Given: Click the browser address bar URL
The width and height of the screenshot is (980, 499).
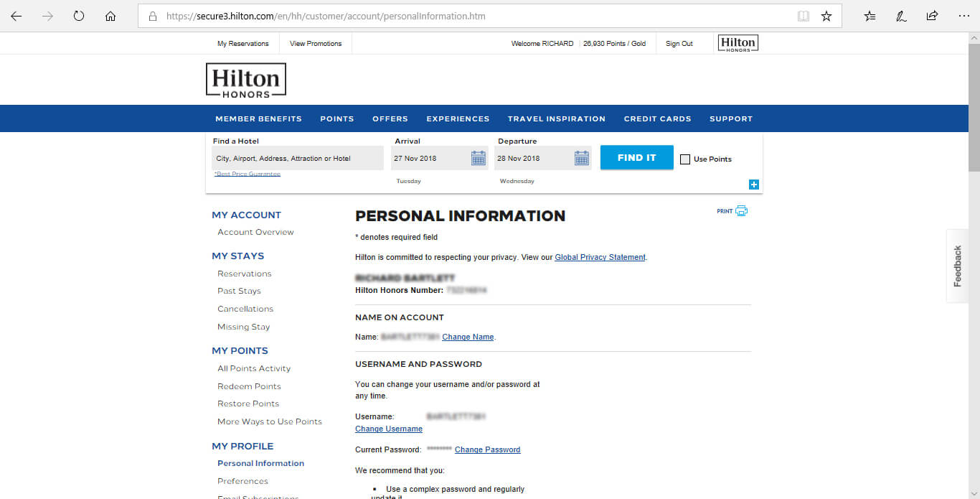Looking at the screenshot, I should 326,16.
